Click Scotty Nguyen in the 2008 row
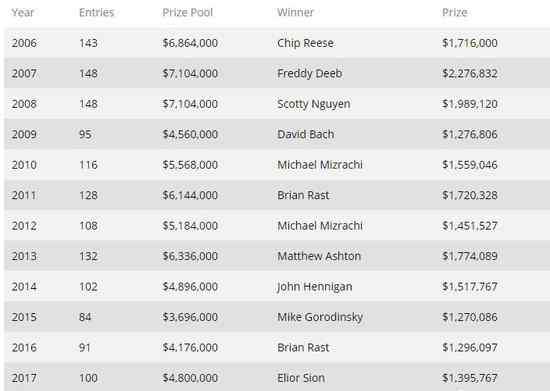 pyautogui.click(x=314, y=104)
